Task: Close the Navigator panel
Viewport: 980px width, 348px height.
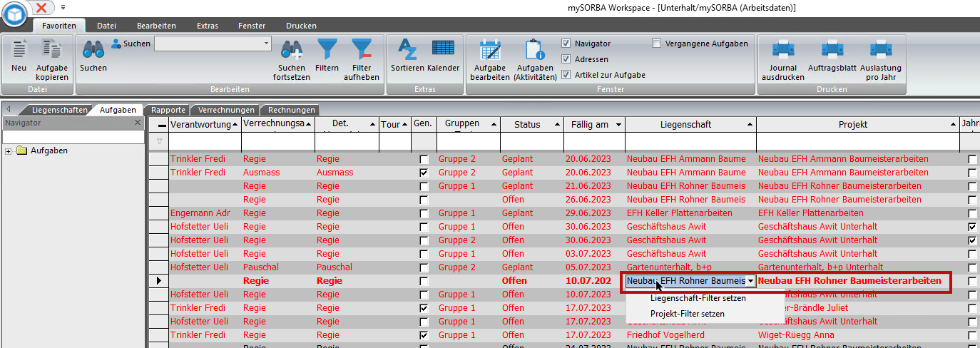Action: pos(138,123)
